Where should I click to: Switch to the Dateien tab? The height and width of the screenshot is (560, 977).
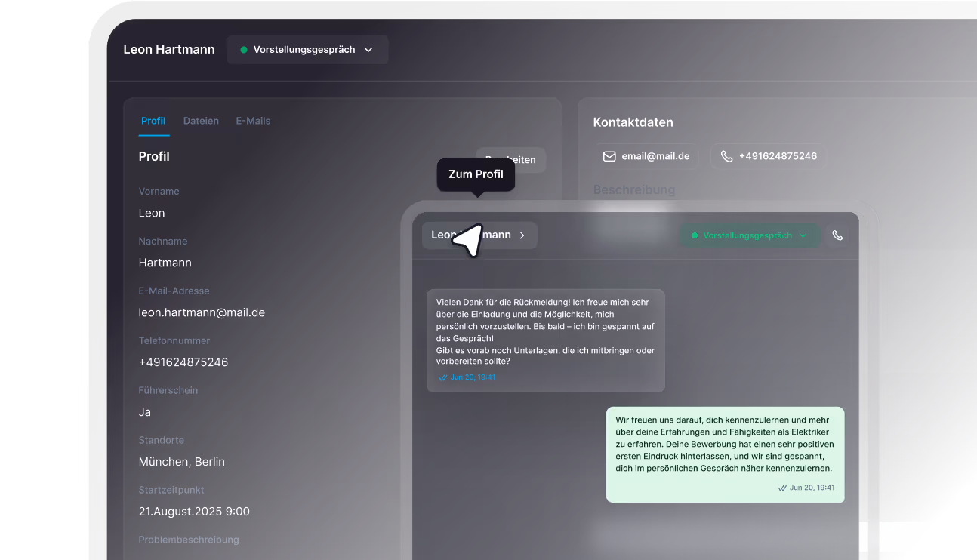click(200, 121)
